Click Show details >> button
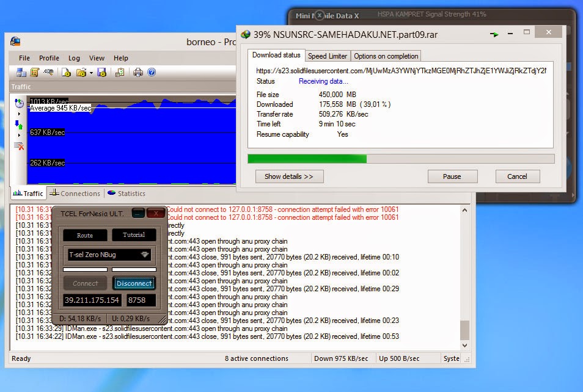This screenshot has height=392, width=583. [x=289, y=176]
